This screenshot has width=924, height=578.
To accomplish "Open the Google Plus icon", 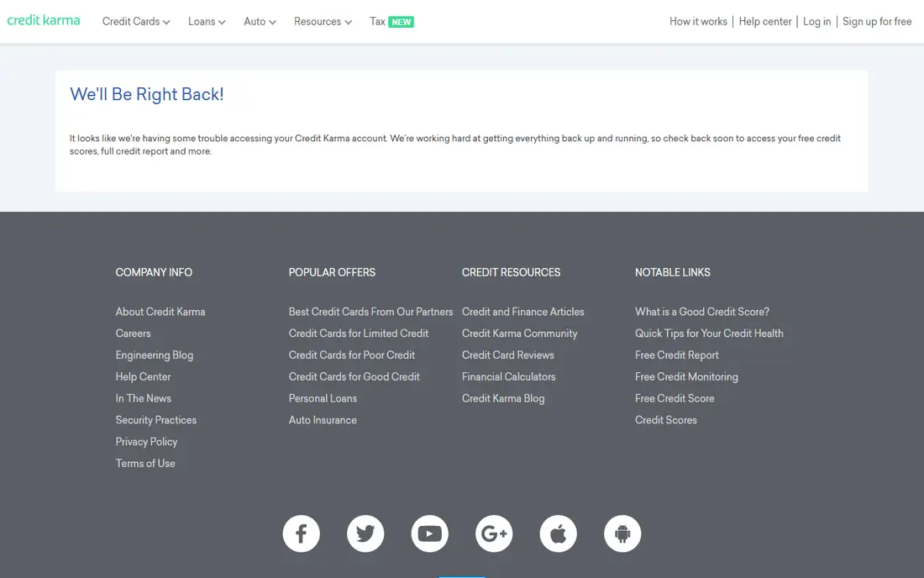I will (x=494, y=533).
